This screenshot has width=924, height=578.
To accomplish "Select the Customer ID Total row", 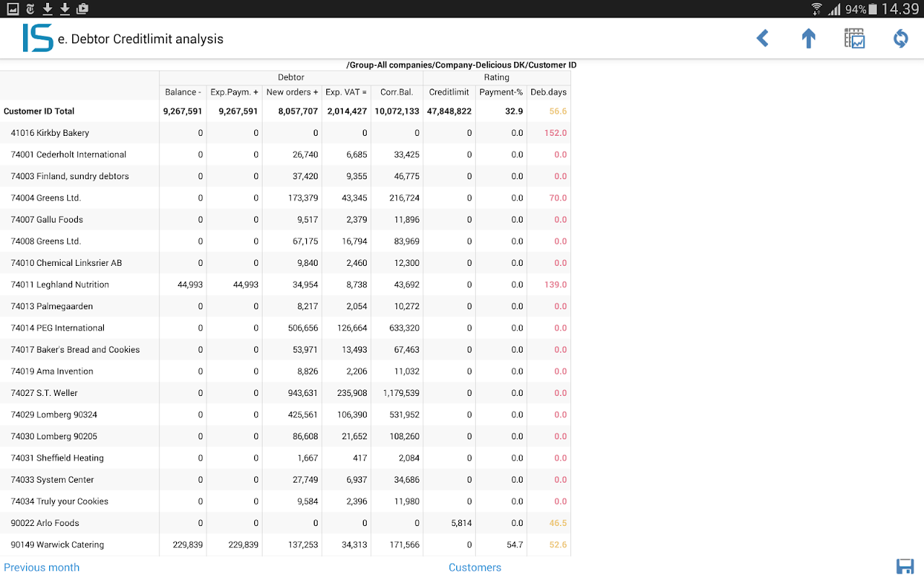I will tap(285, 111).
